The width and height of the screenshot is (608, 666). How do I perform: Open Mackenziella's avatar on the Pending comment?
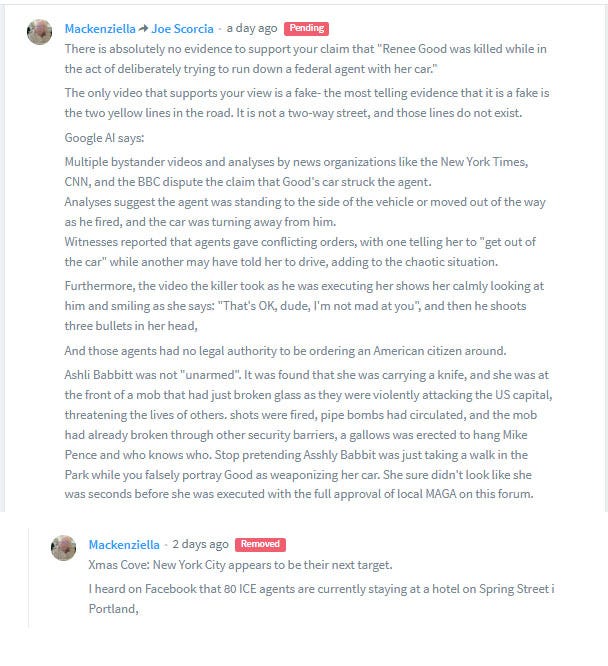tap(40, 32)
